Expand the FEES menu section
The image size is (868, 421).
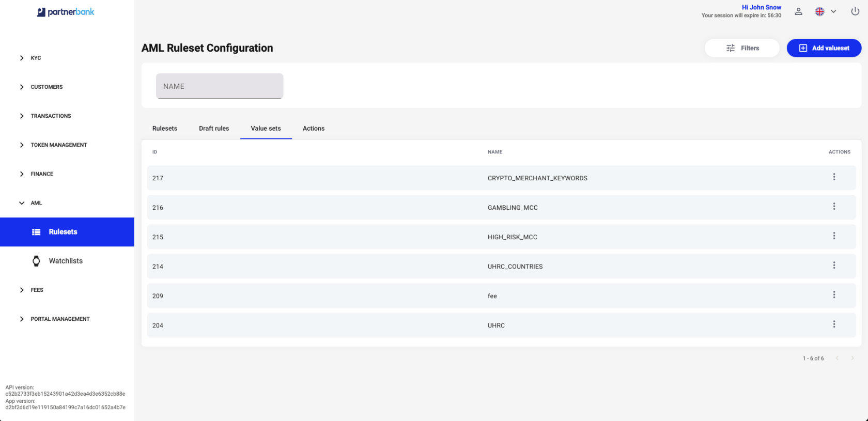pyautogui.click(x=31, y=290)
